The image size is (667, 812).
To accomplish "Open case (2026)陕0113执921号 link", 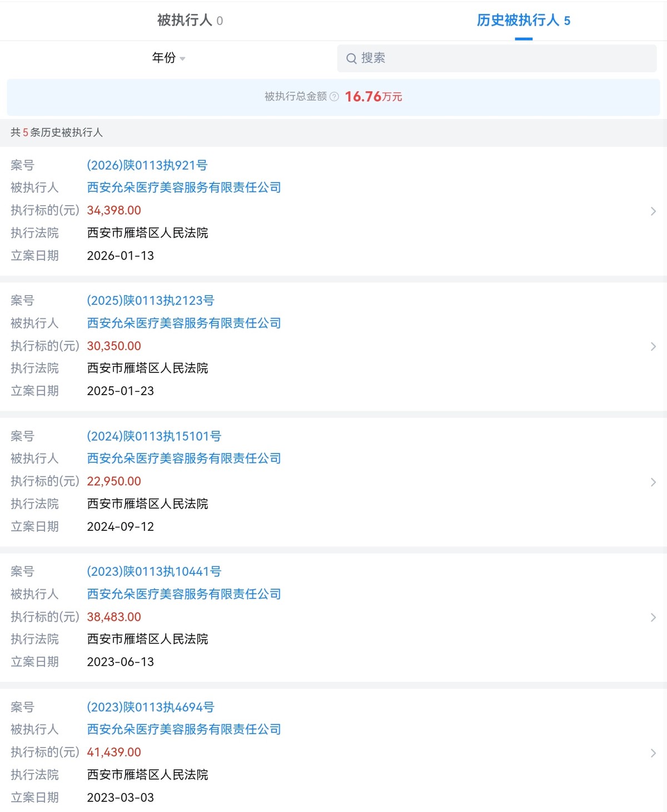I will 147,165.
